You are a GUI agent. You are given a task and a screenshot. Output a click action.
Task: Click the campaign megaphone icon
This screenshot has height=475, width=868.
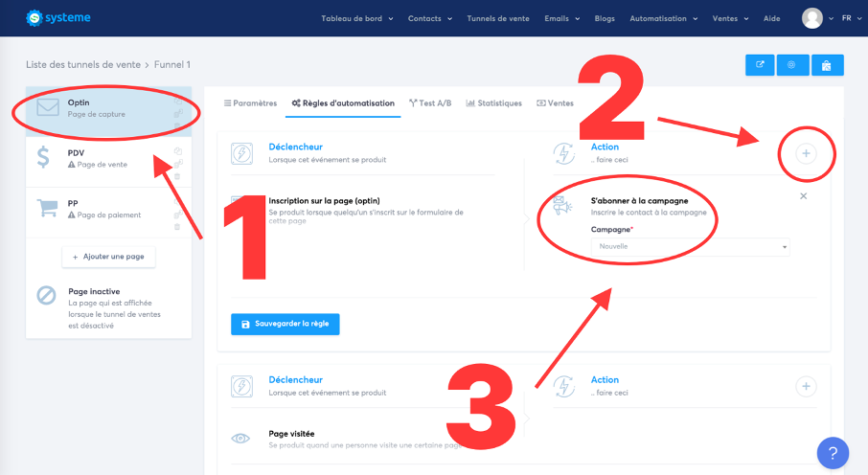point(562,205)
